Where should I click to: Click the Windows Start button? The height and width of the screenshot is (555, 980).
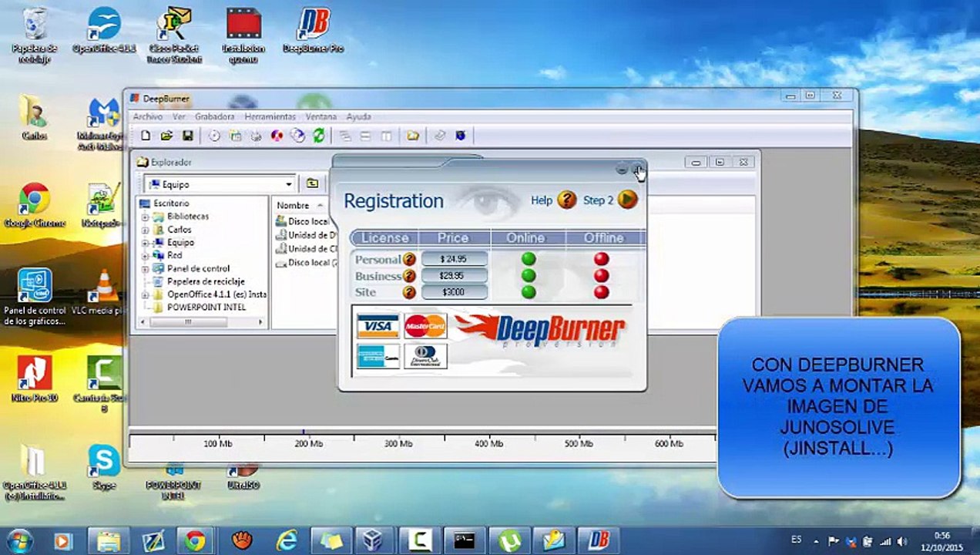19,541
